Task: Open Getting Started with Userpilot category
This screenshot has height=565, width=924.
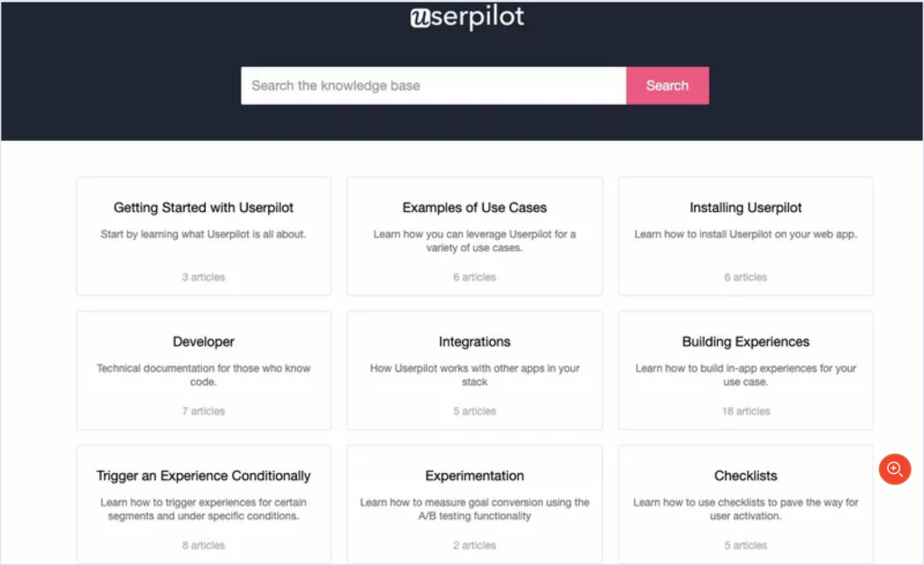Action: (x=203, y=208)
